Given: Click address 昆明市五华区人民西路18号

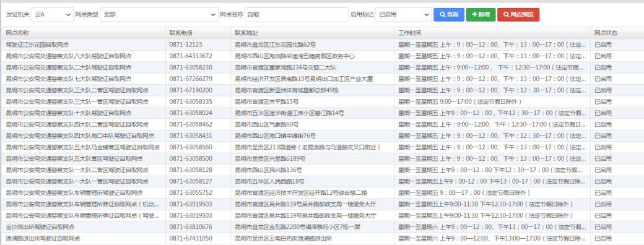Looking at the screenshot, I should pyautogui.click(x=269, y=181).
